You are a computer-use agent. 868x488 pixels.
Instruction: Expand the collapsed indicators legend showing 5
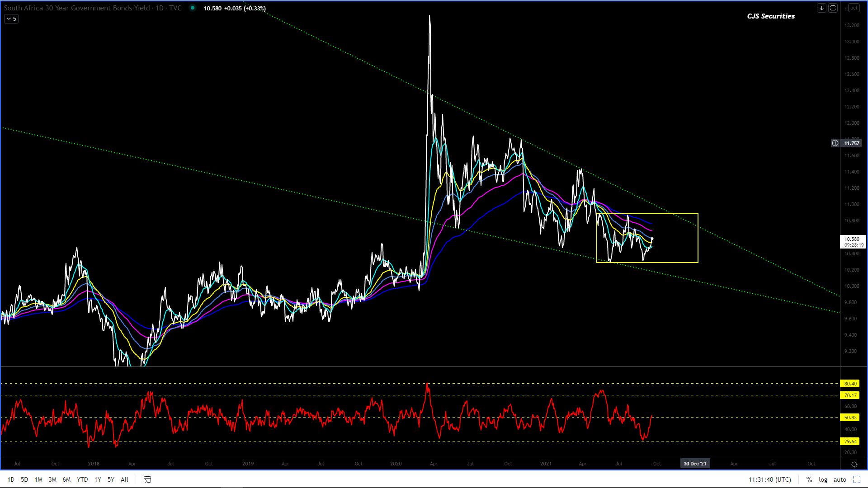(11, 19)
